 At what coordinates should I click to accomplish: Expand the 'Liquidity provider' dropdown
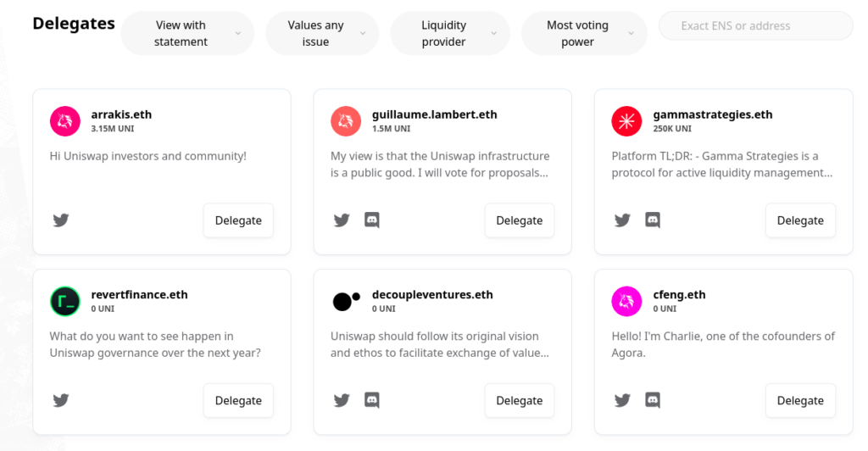pyautogui.click(x=450, y=34)
